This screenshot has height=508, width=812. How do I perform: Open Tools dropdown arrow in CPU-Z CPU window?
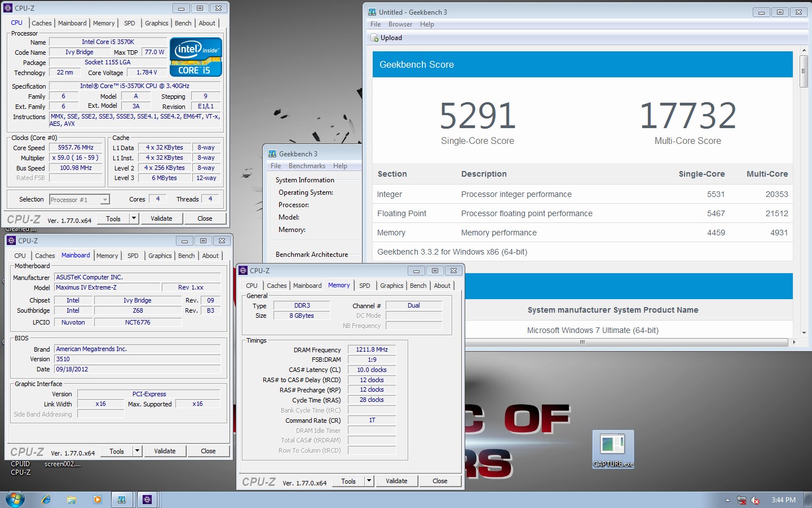134,218
